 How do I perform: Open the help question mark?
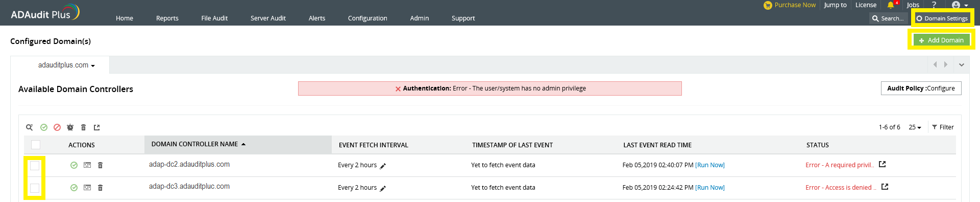[x=934, y=5]
